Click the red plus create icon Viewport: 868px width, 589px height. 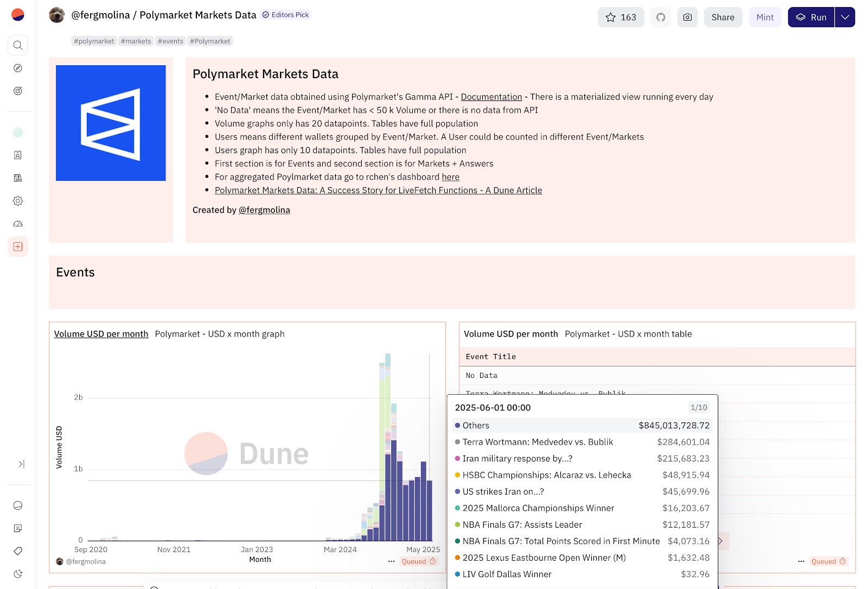tap(18, 246)
